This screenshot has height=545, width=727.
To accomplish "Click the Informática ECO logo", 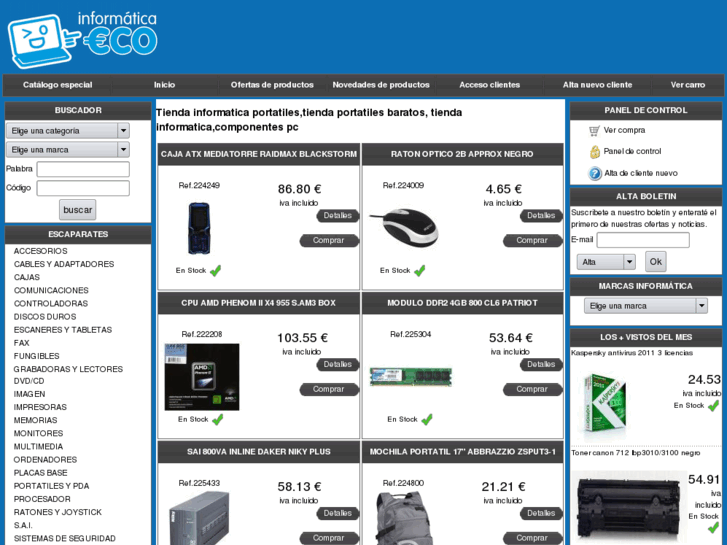I will [x=83, y=39].
